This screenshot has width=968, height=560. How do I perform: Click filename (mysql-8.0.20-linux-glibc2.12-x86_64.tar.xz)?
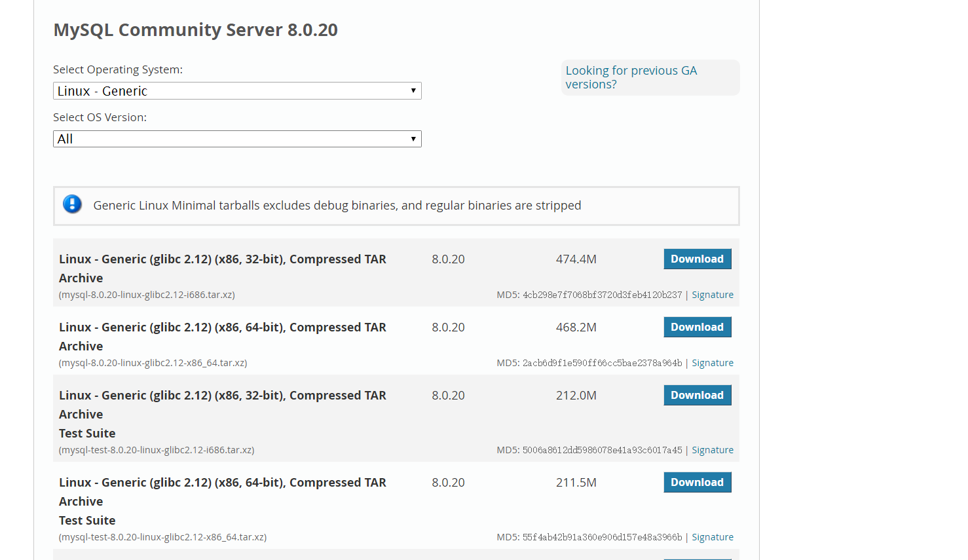tap(153, 363)
